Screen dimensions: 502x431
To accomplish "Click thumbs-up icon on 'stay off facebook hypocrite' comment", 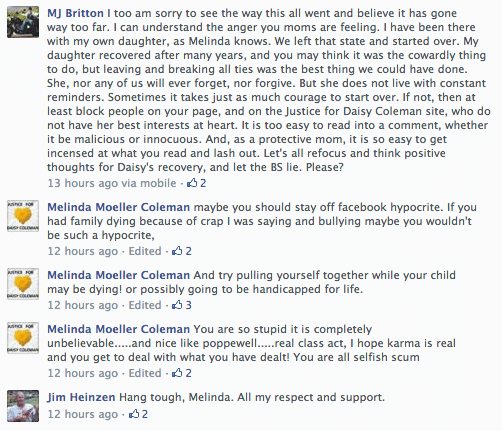I will click(x=177, y=251).
